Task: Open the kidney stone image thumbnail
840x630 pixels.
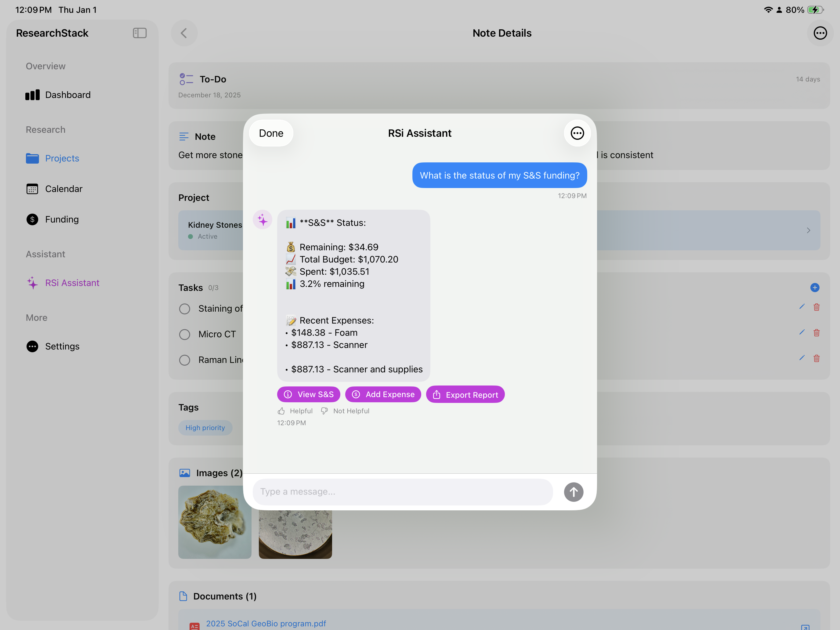Action: (x=215, y=523)
